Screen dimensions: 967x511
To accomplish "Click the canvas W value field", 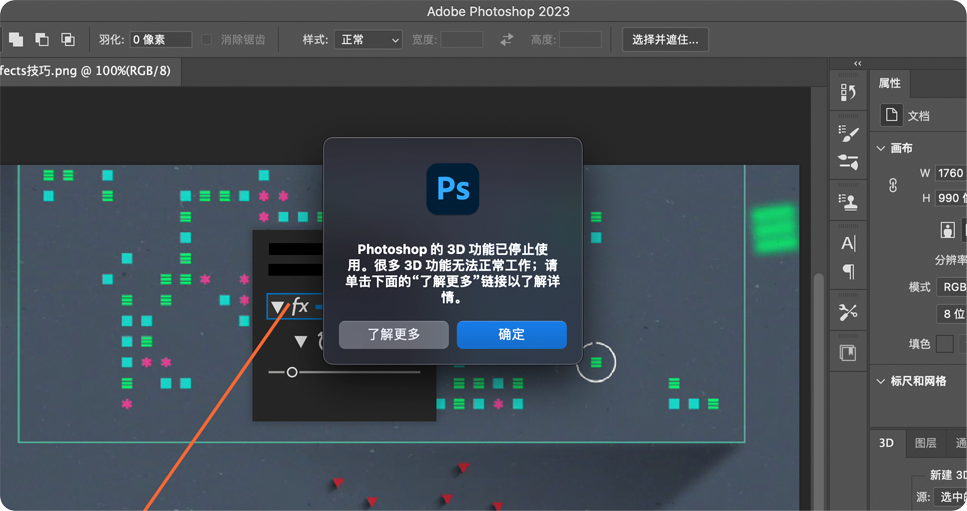I will click(x=950, y=173).
